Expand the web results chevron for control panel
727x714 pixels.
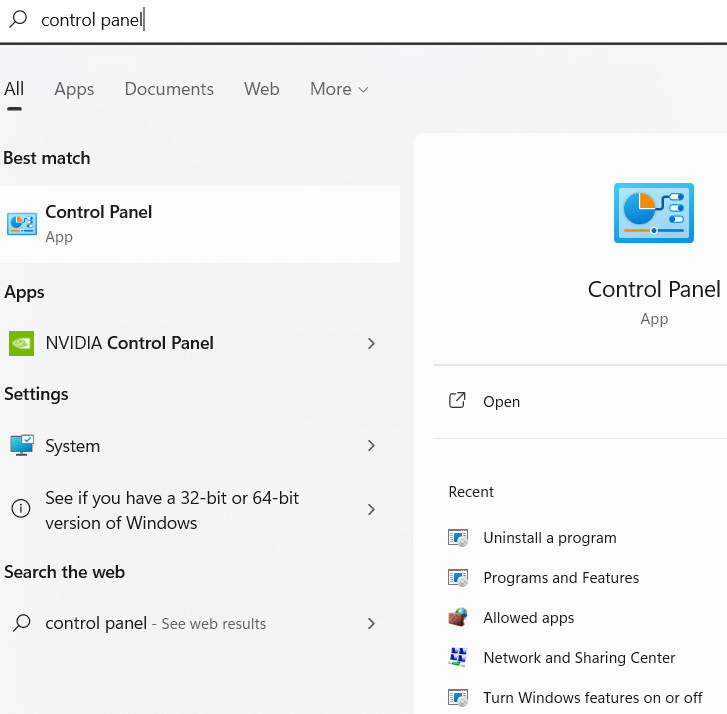coord(371,623)
